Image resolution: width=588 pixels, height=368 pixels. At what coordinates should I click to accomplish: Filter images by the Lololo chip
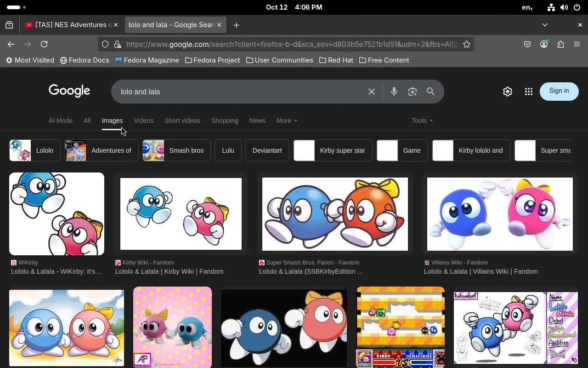(x=35, y=150)
